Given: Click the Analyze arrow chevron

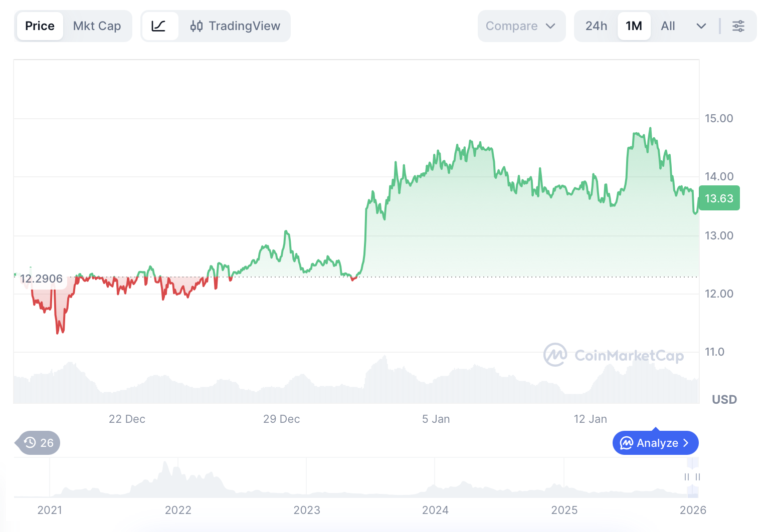Looking at the screenshot, I should point(686,443).
